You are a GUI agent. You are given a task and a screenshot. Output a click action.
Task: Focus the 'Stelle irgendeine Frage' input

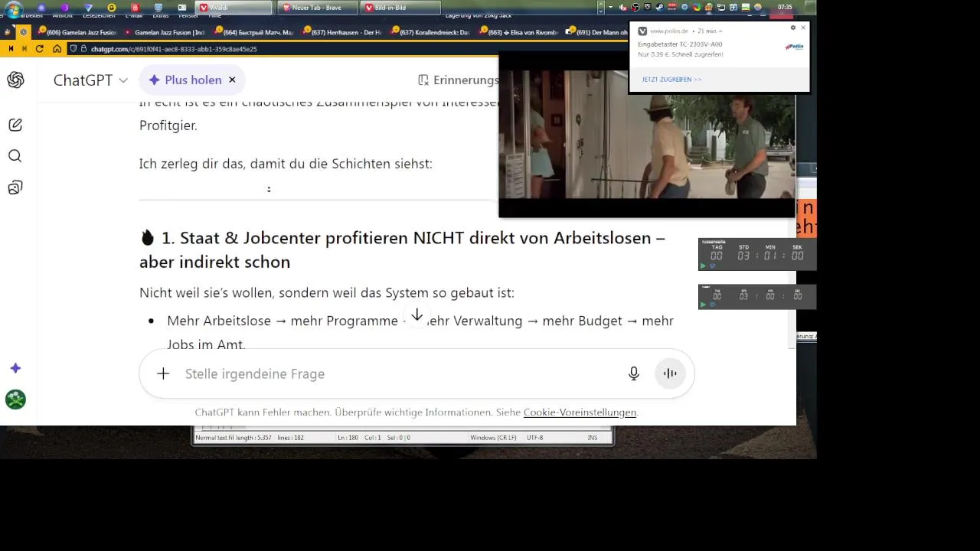pyautogui.click(x=398, y=373)
